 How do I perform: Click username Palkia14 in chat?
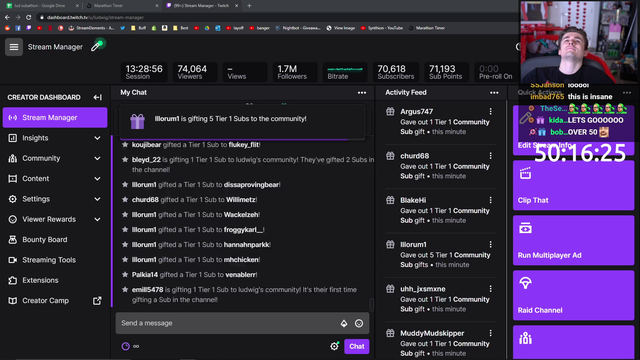pos(144,275)
